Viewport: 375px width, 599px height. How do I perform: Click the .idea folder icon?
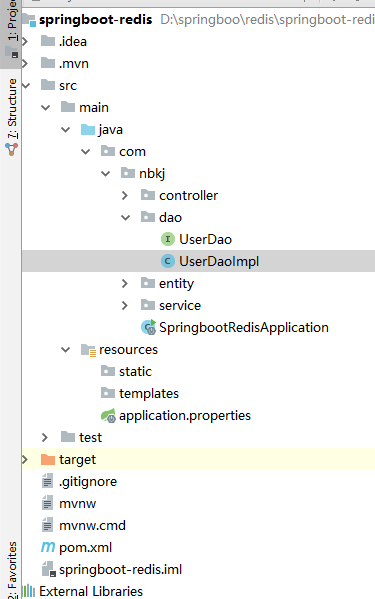48,41
